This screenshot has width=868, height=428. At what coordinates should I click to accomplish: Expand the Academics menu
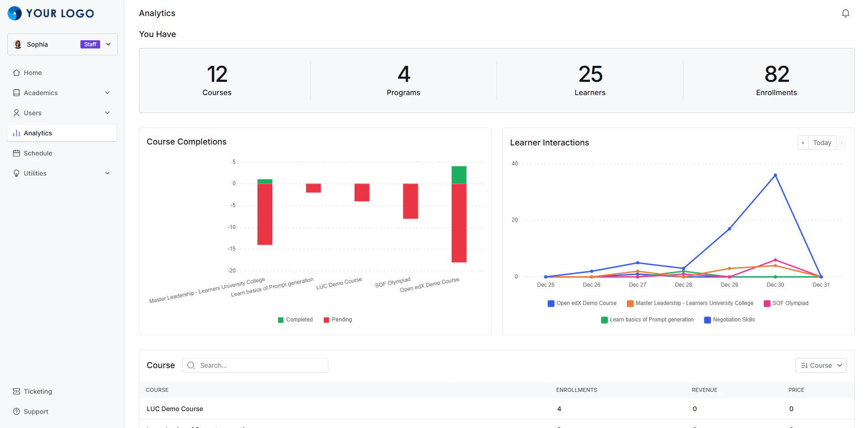62,93
